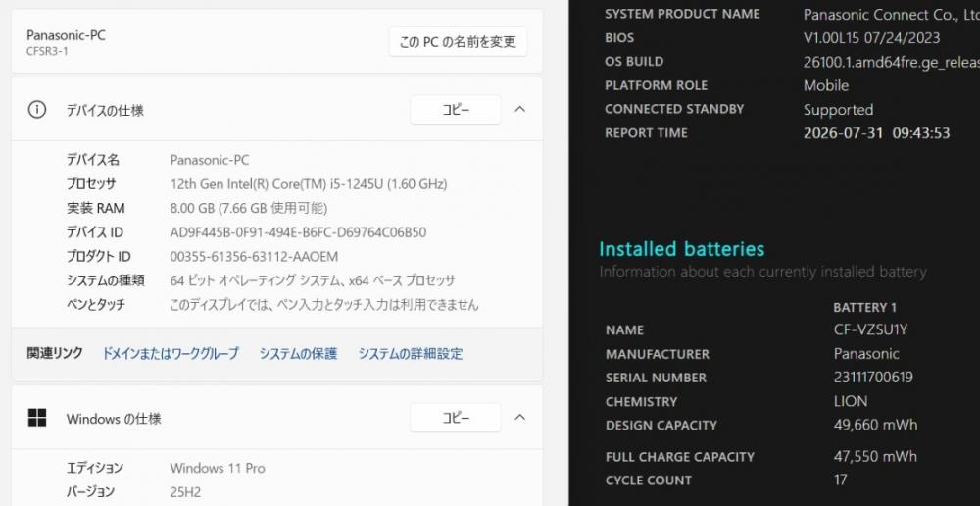Copy Windows specs with コピー button
Viewport: 980px width, 506px height.
click(456, 418)
